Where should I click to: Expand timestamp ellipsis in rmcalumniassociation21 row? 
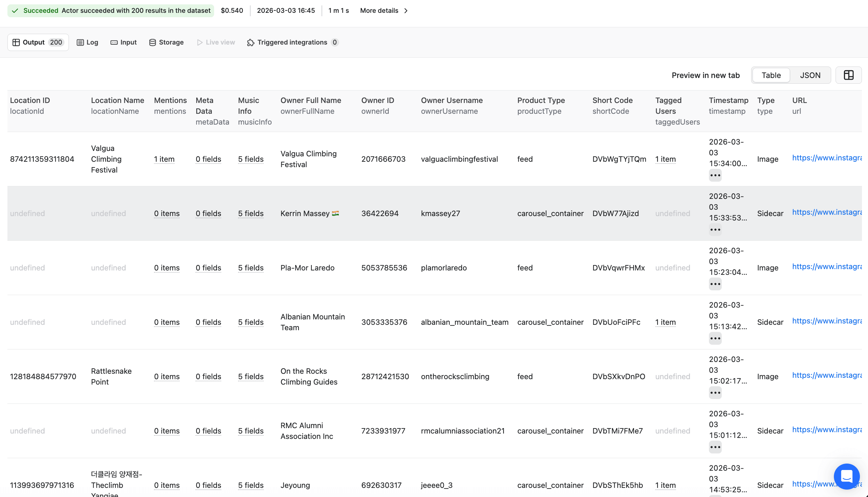point(715,447)
